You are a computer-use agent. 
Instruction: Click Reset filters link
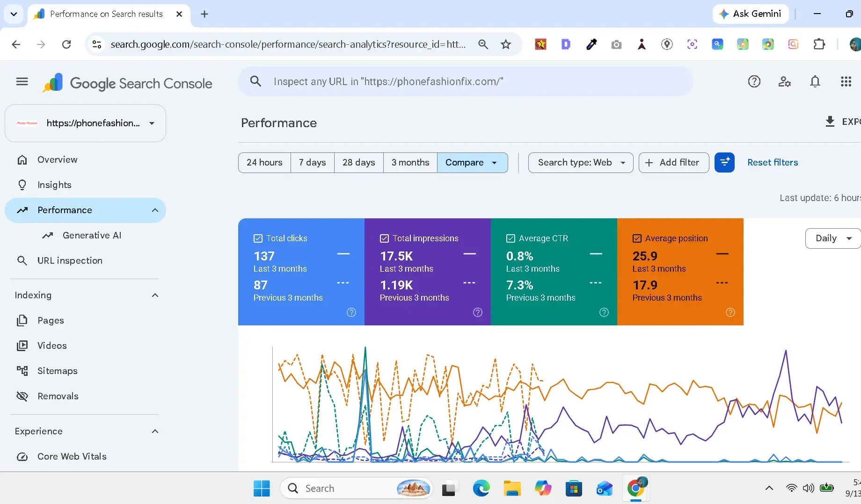[773, 163]
